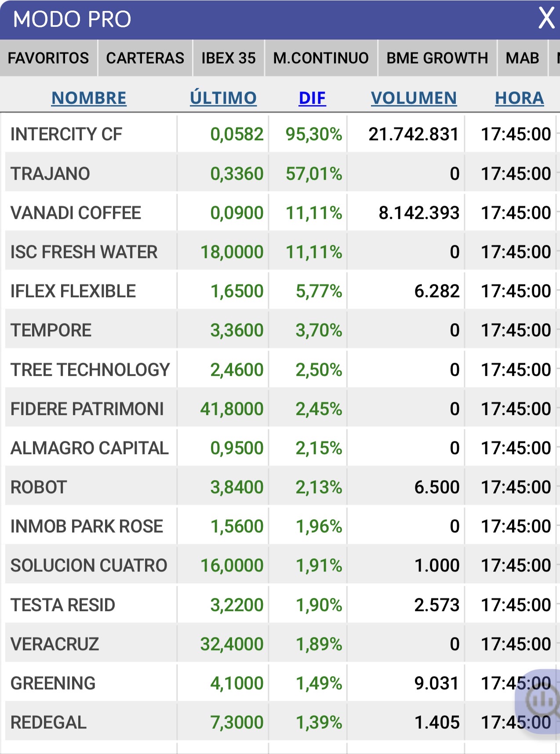The height and width of the screenshot is (754, 560).
Task: Open the INTERCITY CF stock row
Action: [280, 134]
